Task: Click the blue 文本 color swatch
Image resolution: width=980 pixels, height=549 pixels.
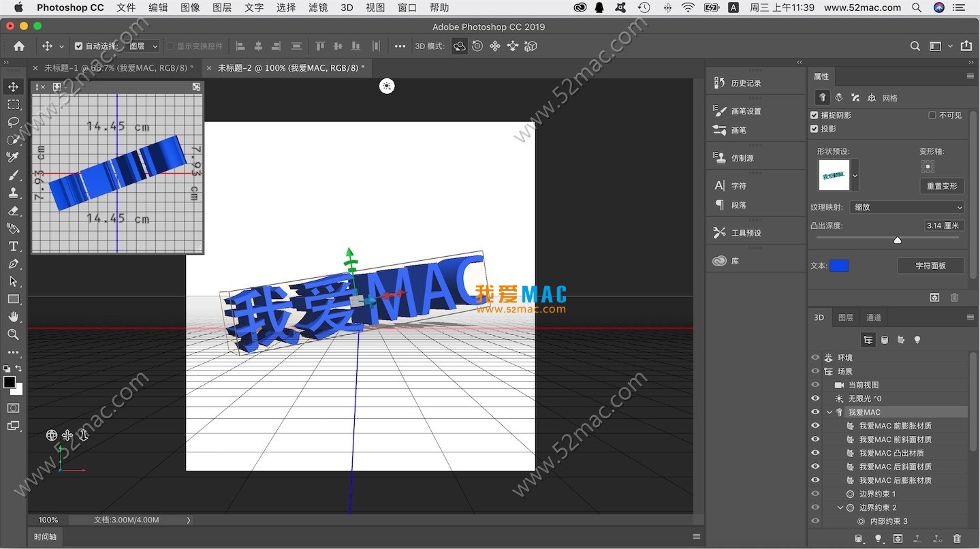Action: click(x=839, y=266)
